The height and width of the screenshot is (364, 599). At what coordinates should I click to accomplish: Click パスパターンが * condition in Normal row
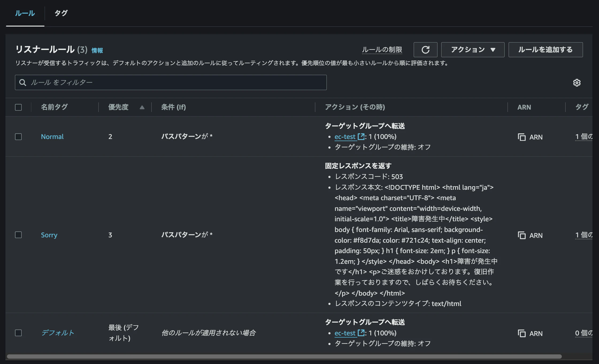[187, 137]
